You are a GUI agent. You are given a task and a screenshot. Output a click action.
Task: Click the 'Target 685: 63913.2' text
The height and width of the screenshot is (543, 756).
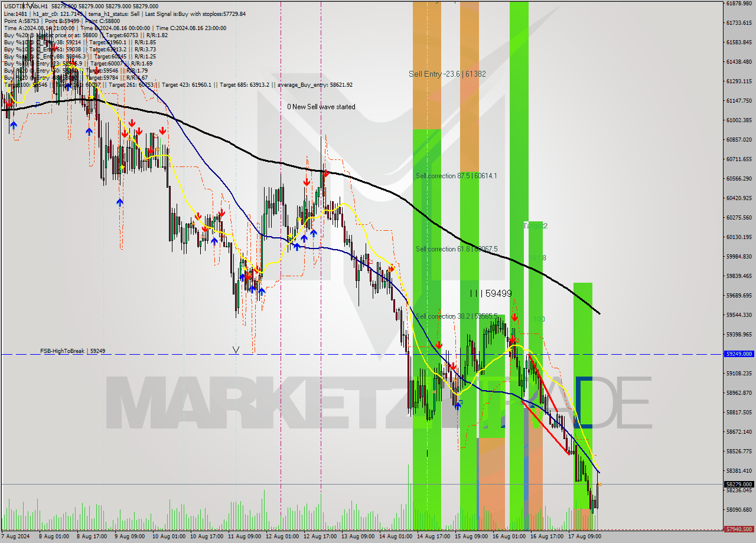pyautogui.click(x=245, y=84)
